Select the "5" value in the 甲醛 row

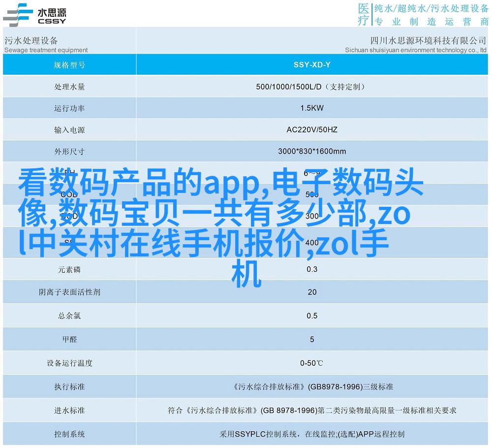[312, 339]
